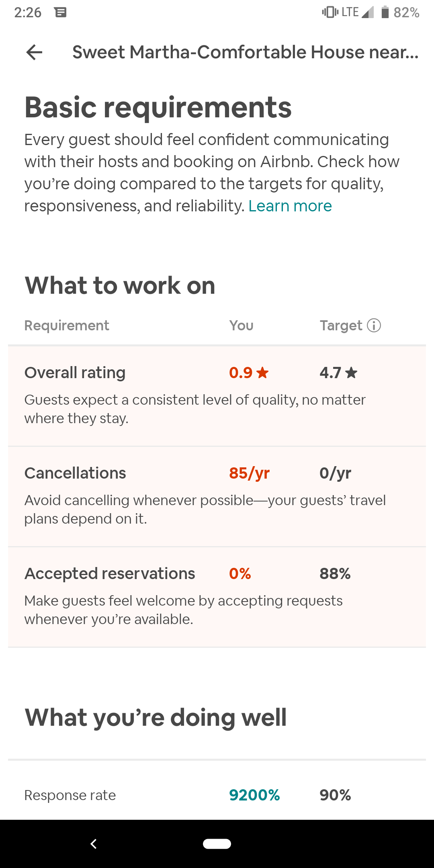The image size is (434, 868).
Task: Tap the home pill navigation button
Action: 217,844
